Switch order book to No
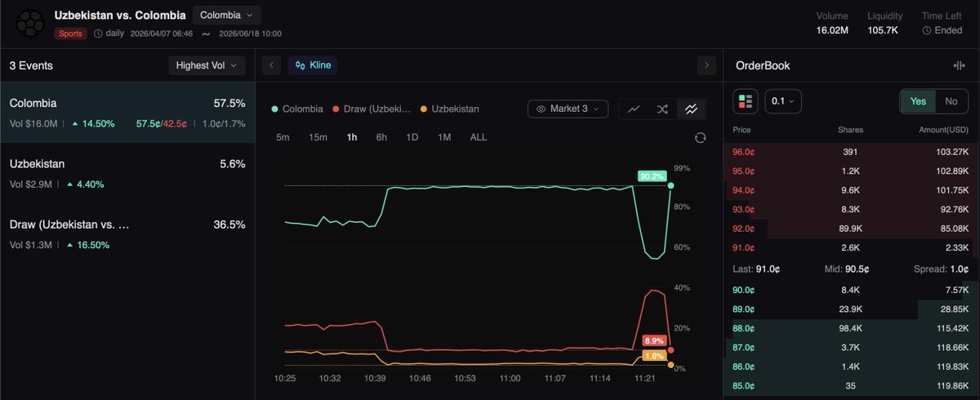This screenshot has width=980, height=400. (x=951, y=101)
